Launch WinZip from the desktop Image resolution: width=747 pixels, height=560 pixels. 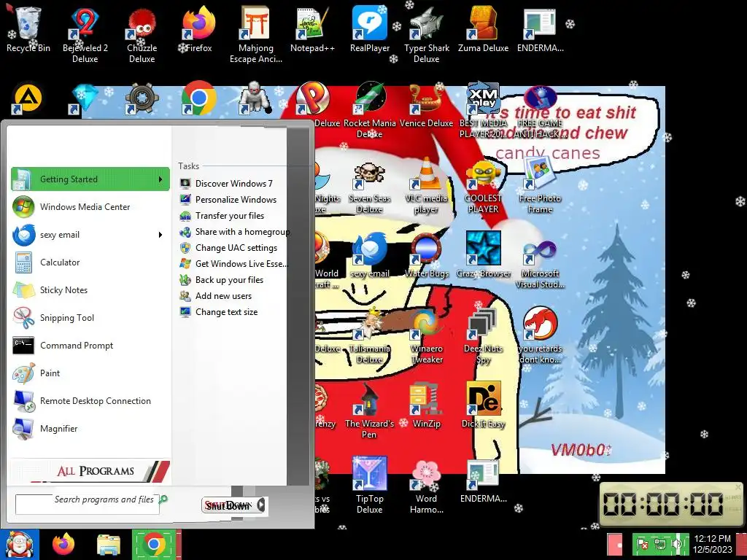coord(426,405)
